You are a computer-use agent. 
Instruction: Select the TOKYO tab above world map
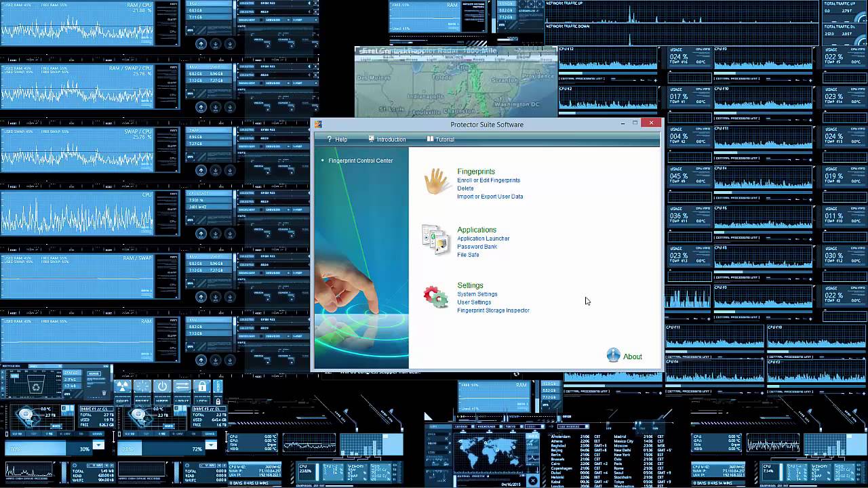click(514, 426)
